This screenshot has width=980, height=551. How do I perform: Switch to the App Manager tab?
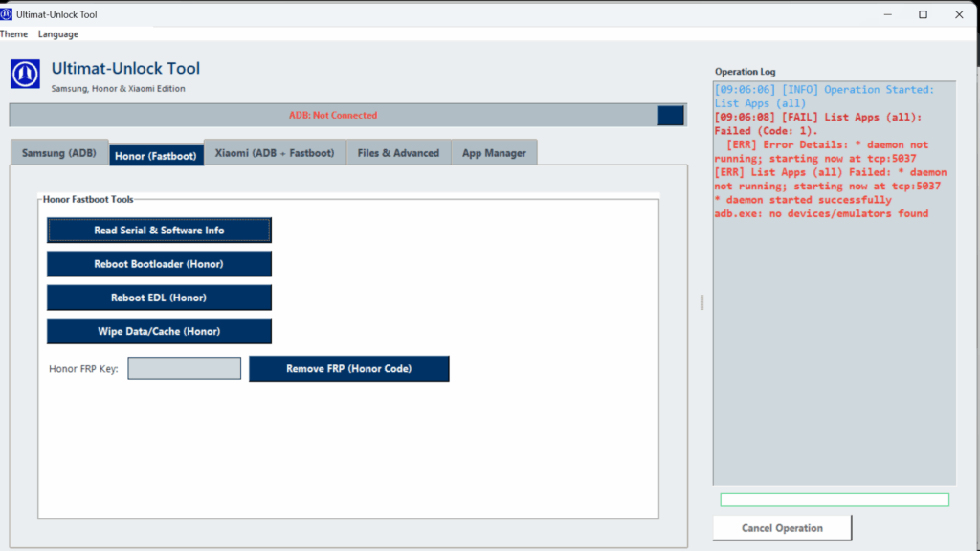(x=494, y=153)
